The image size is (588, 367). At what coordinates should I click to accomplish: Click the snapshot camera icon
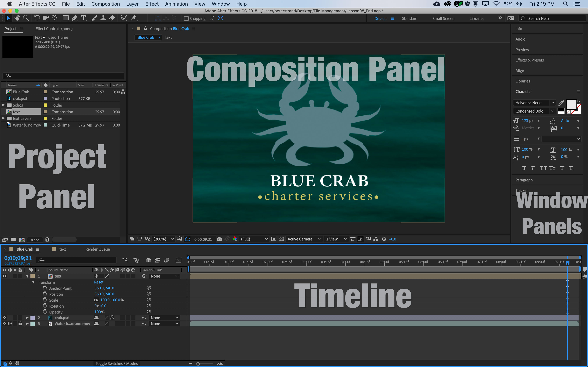pyautogui.click(x=219, y=239)
